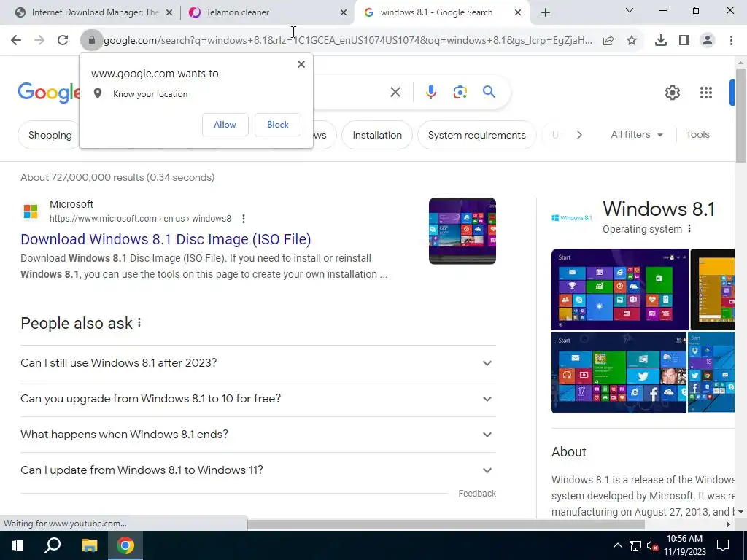Open Download Windows 8.1 Disc Image link
Image resolution: width=747 pixels, height=560 pixels.
click(x=166, y=239)
